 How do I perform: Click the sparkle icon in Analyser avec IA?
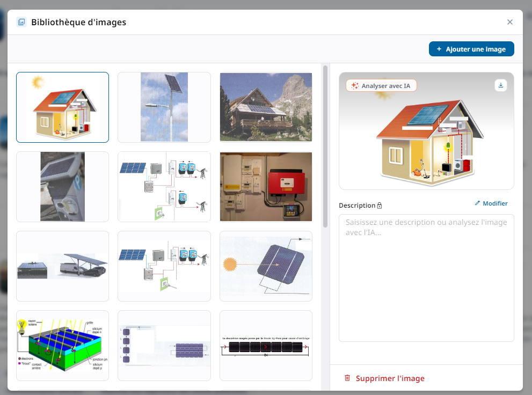click(355, 86)
